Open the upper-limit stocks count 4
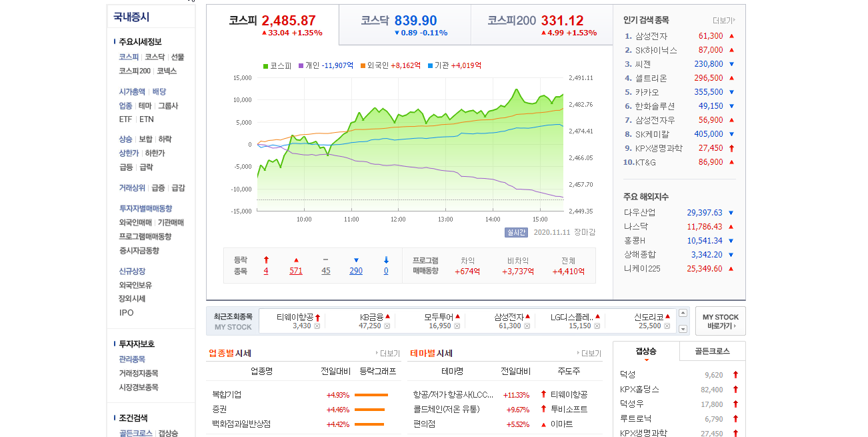 [266, 271]
